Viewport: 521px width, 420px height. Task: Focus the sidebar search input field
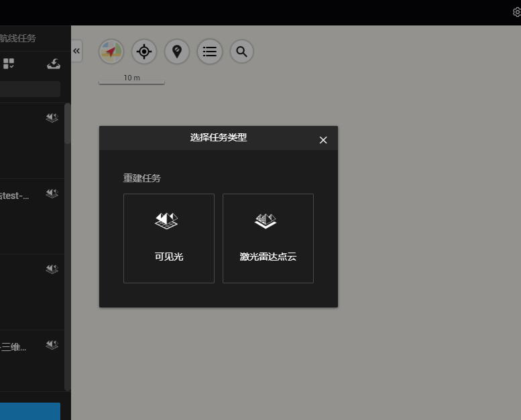click(x=30, y=89)
